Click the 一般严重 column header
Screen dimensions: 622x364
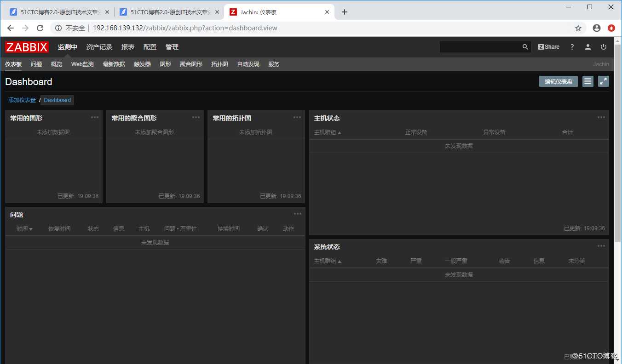(x=456, y=261)
